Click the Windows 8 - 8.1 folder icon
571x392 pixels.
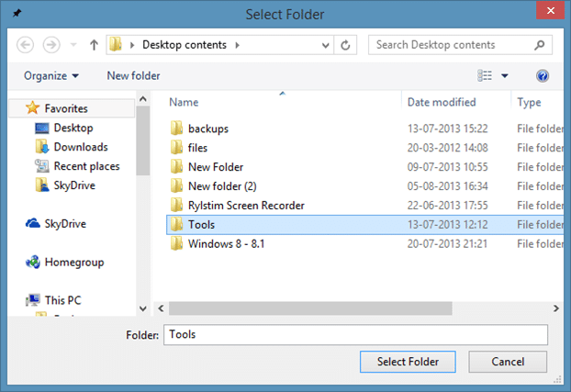pos(176,243)
